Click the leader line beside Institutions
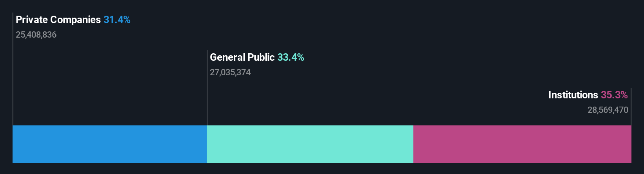Screen dimensions: 644x174 (631, 107)
